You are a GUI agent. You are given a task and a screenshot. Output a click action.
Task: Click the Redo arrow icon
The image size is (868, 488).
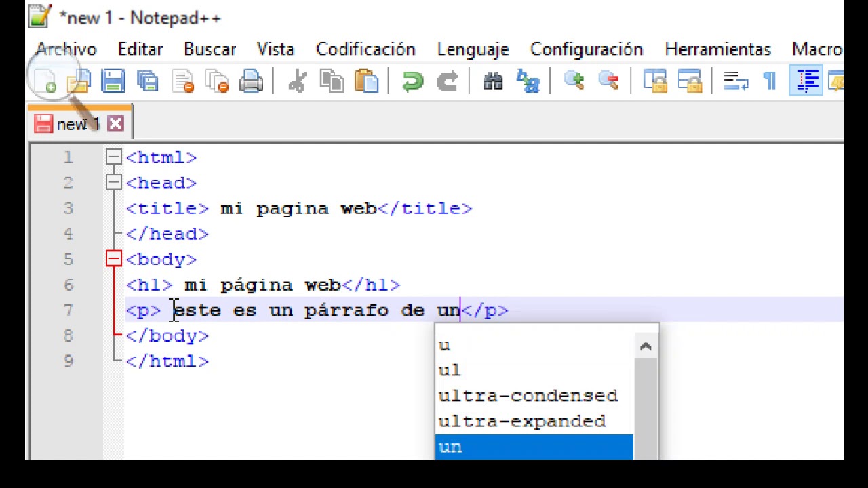click(447, 81)
